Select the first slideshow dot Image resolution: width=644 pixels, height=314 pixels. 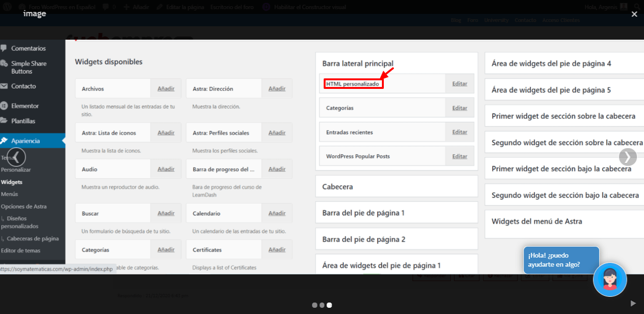point(315,305)
